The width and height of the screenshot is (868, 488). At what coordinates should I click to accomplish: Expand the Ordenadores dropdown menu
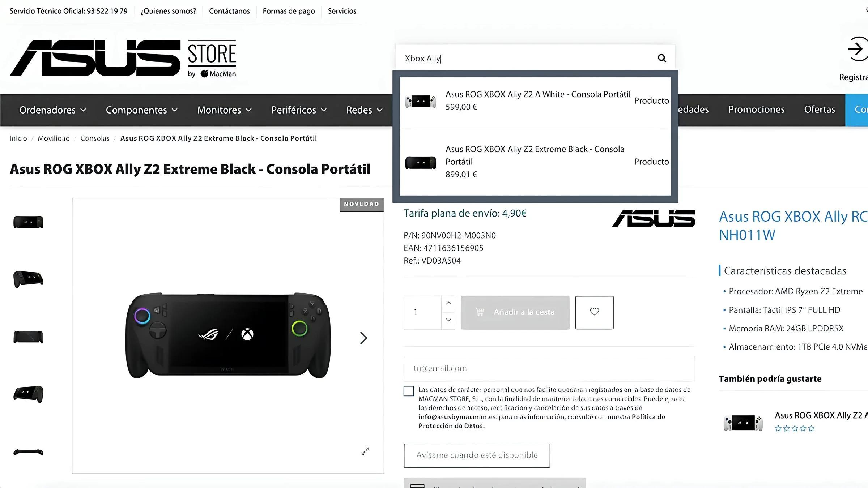(x=53, y=110)
